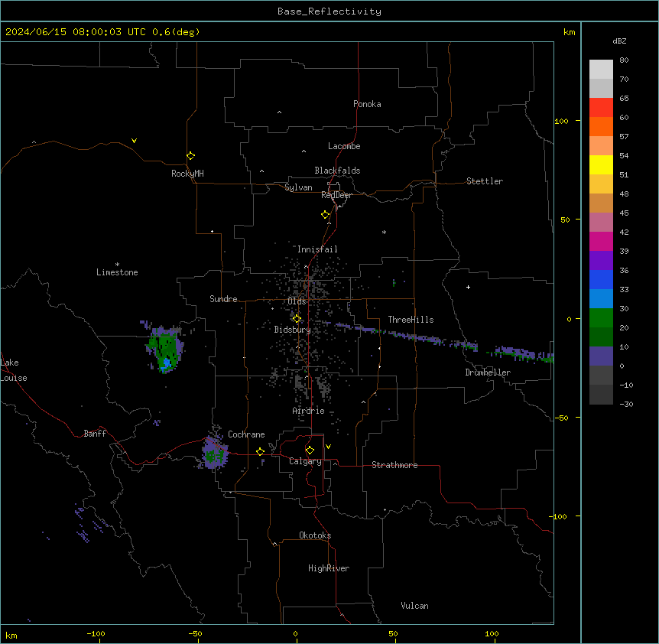Select the yellow V marker northeast of Calgary

pyautogui.click(x=328, y=447)
